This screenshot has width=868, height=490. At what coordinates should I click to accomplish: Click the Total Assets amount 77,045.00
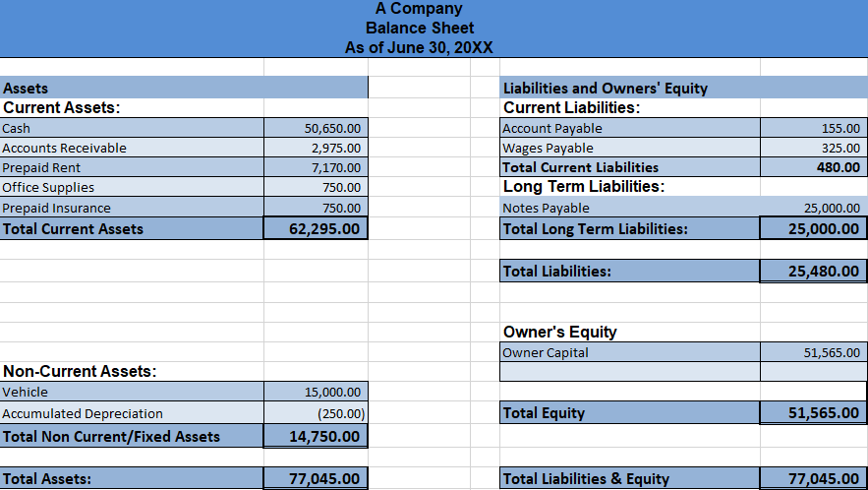(316, 478)
